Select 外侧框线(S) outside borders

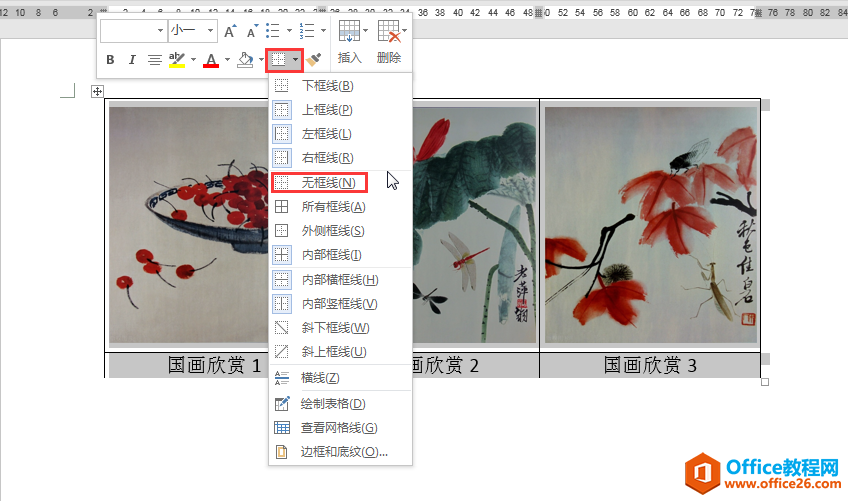point(340,231)
